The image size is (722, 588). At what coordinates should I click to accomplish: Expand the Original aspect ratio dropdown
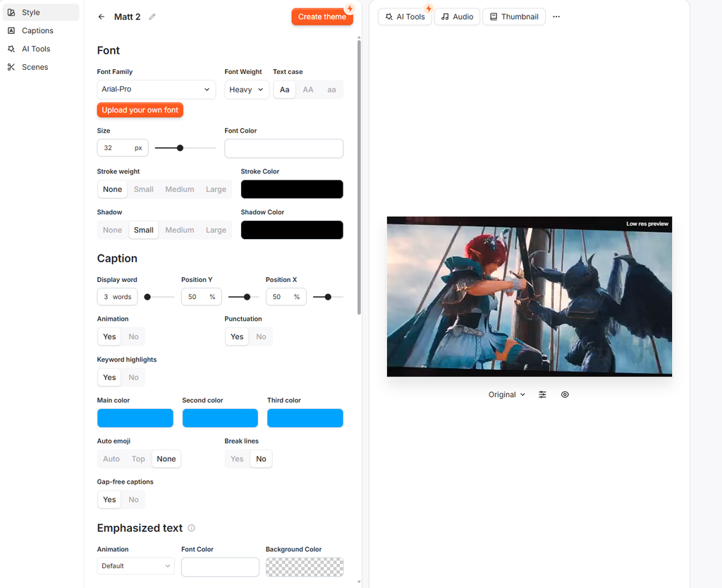pos(506,395)
